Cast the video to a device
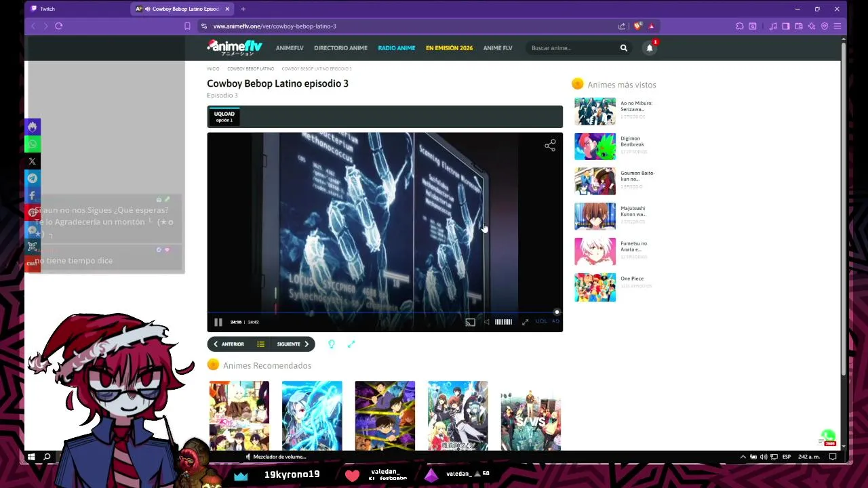The image size is (868, 488). [x=470, y=323]
